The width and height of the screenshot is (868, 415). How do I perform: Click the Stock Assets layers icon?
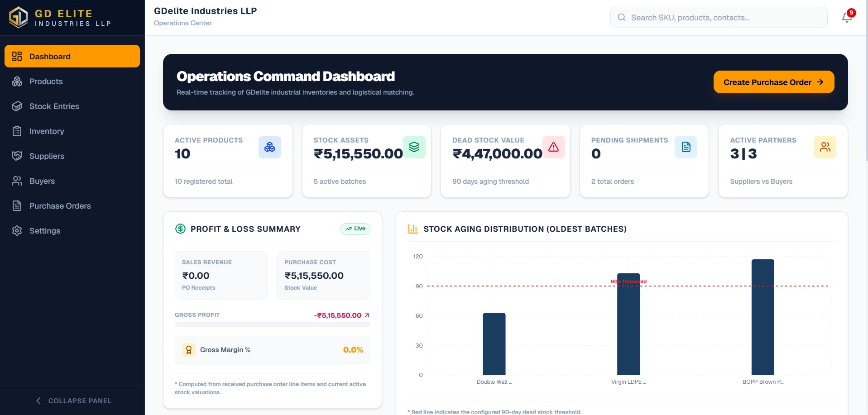[414, 147]
